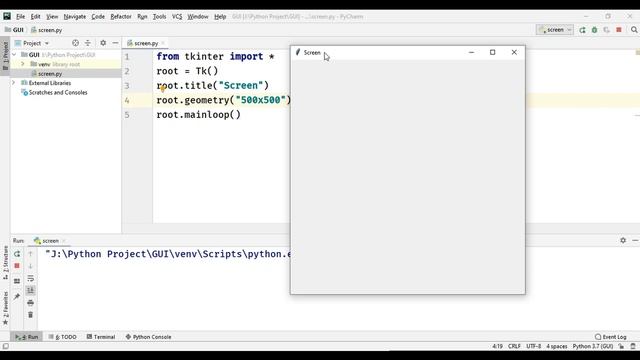Stop process with Run panel red square
Viewport: 640px width, 360px height.
(x=17, y=266)
